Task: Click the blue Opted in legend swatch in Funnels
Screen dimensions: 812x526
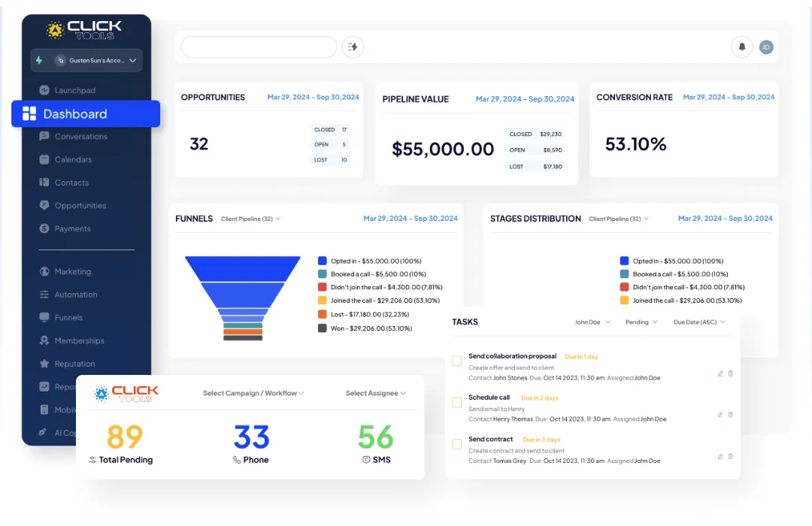Action: (x=322, y=261)
